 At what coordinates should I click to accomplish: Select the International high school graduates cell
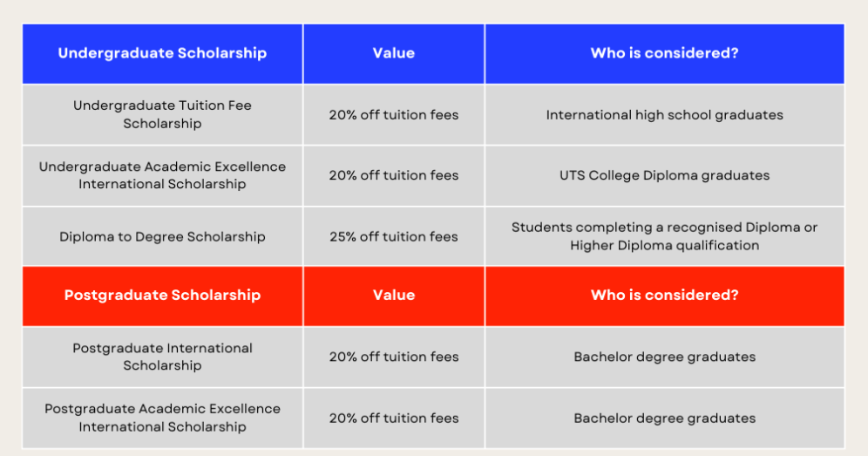pyautogui.click(x=664, y=114)
